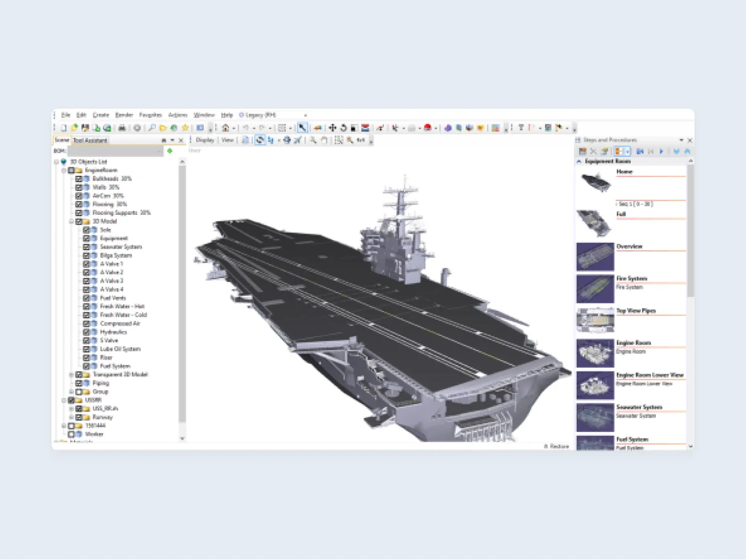Click the yellow star favorites icon
The height and width of the screenshot is (560, 746).
click(x=185, y=128)
